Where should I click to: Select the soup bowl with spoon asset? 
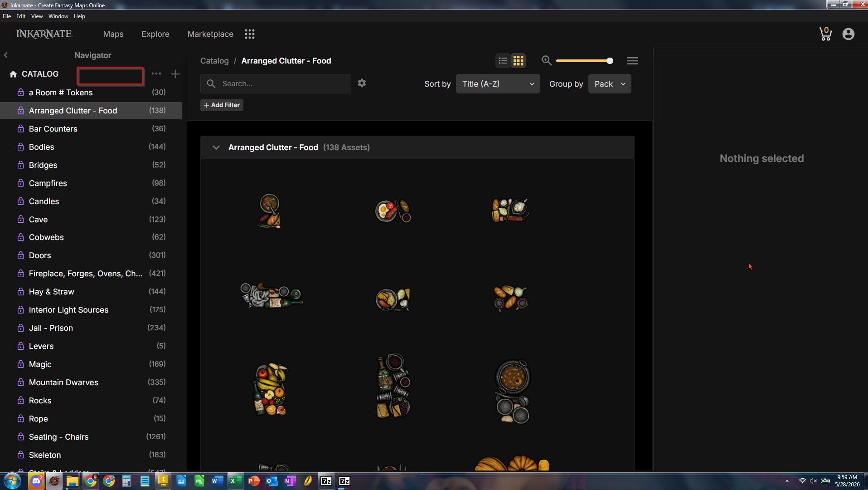tap(270, 211)
